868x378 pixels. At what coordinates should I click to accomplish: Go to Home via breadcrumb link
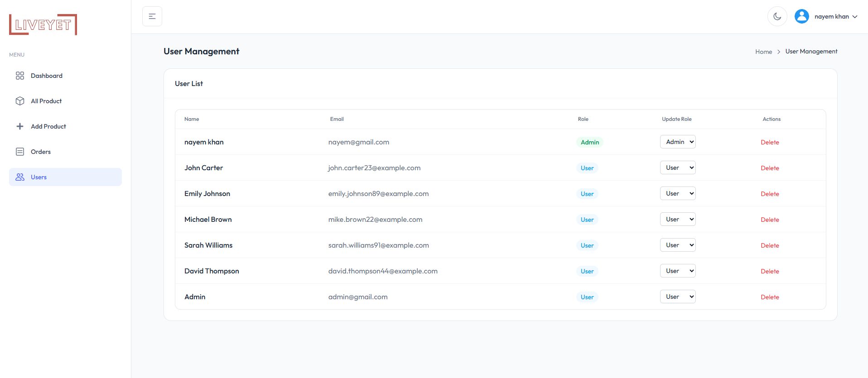tap(763, 52)
